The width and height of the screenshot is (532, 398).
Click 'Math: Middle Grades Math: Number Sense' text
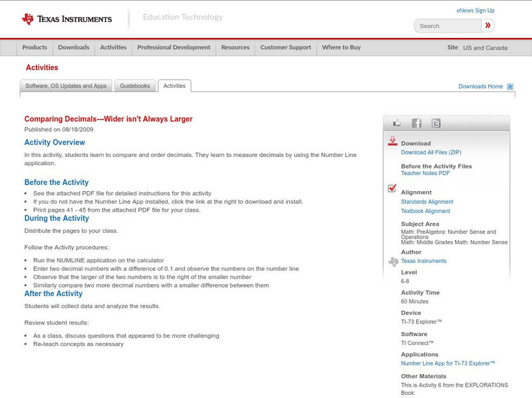pyautogui.click(x=454, y=242)
